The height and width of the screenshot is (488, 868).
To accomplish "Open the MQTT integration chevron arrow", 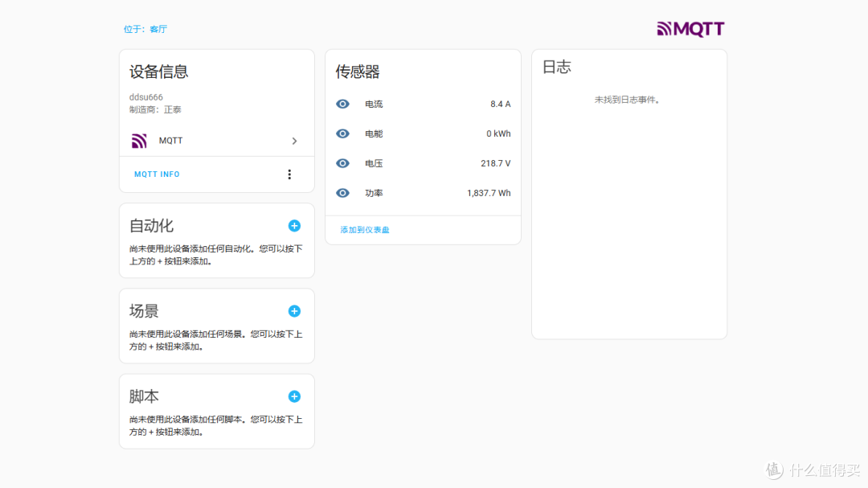I will (294, 141).
